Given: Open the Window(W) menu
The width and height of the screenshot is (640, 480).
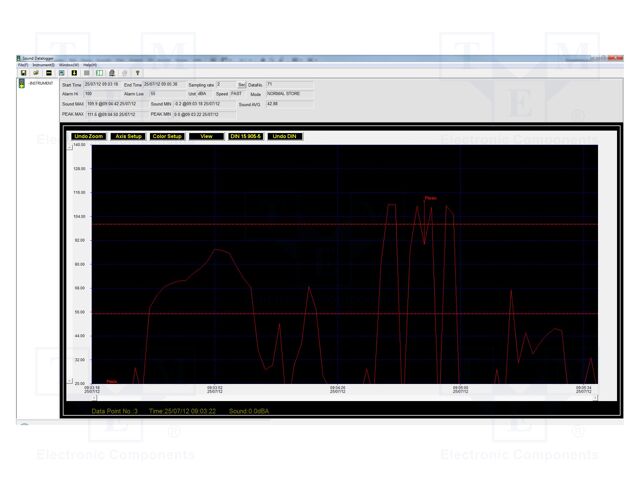Looking at the screenshot, I should 68,64.
